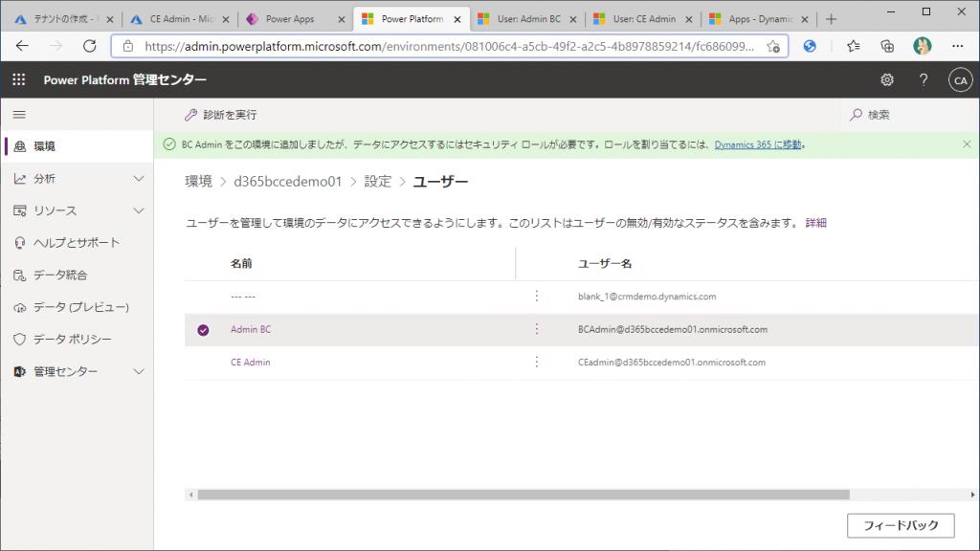This screenshot has width=980, height=551.
Task: Go to 設定 breadcrumb
Action: point(377,181)
